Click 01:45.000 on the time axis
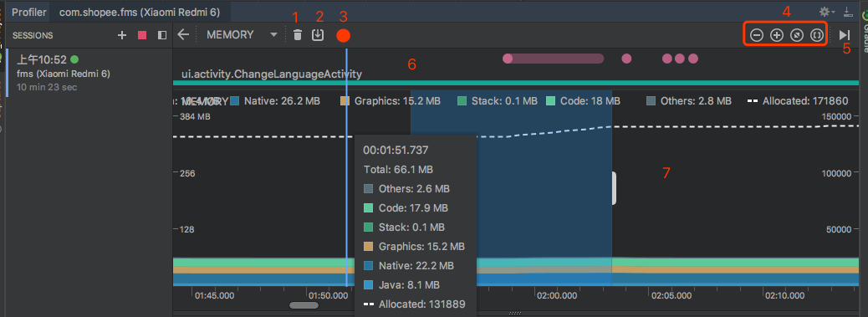 tap(215, 295)
